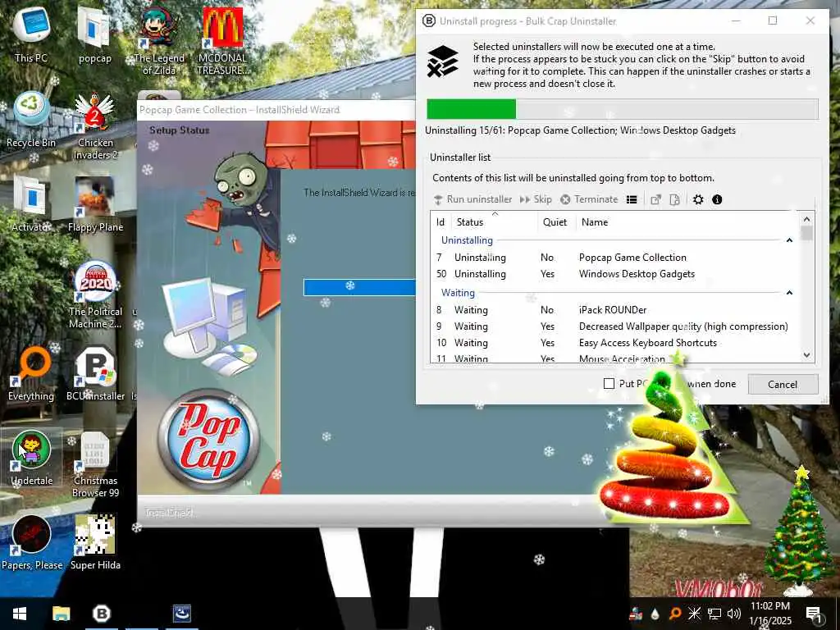Select the Papers, Please shortcut
This screenshot has width=840, height=630.
32,543
